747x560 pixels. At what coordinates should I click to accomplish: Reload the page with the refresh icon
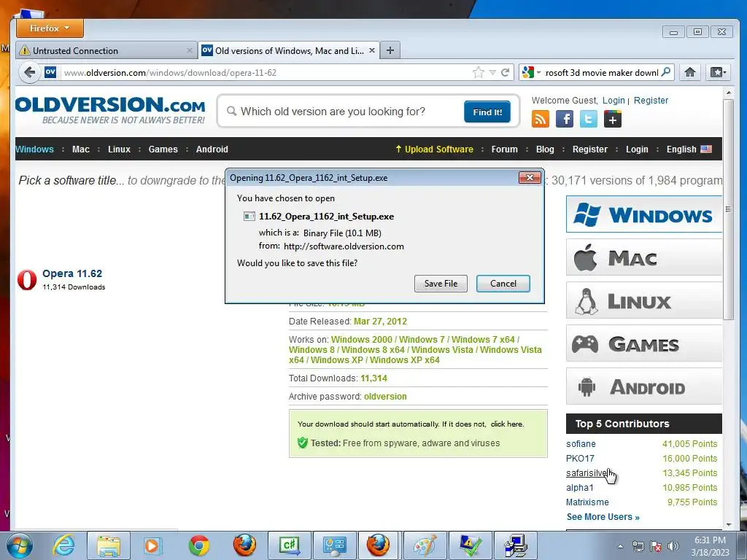tap(506, 72)
